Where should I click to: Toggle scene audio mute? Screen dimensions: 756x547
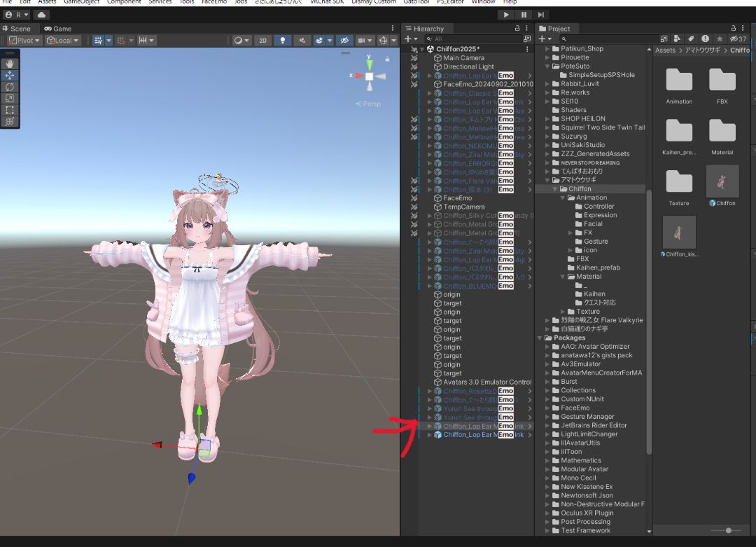(x=302, y=41)
